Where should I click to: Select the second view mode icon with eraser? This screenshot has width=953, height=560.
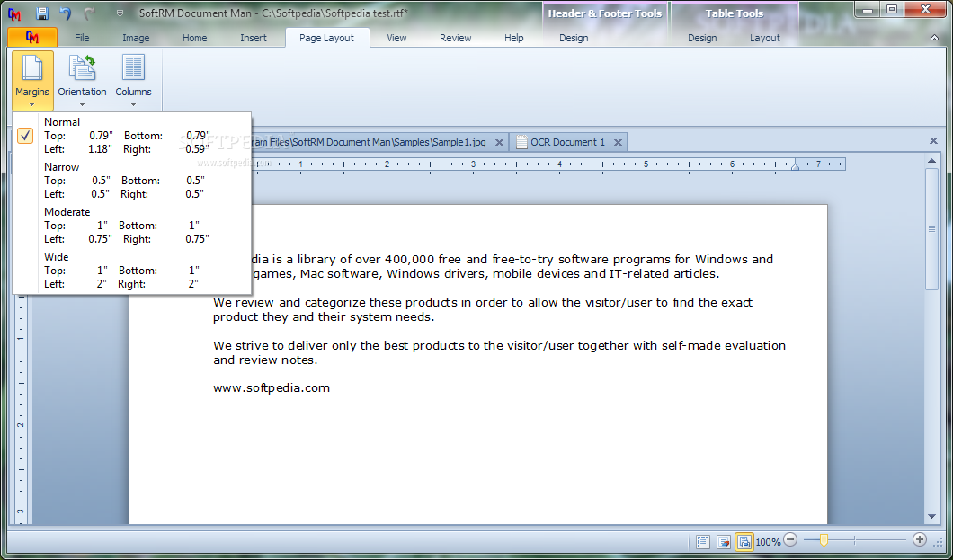tap(724, 542)
